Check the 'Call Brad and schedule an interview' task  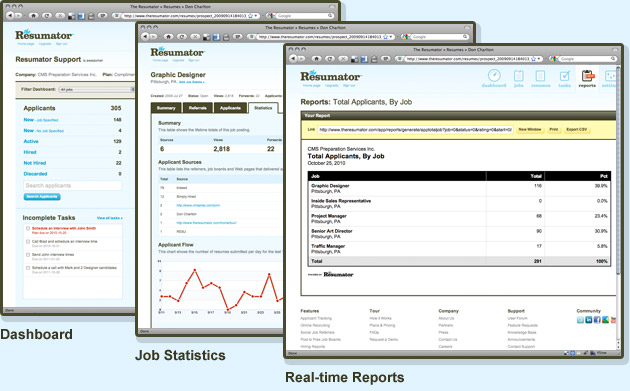click(x=28, y=242)
